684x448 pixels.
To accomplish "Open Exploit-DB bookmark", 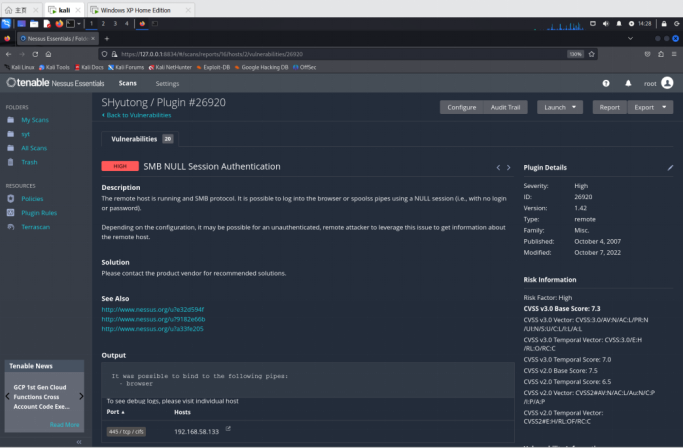I will 213,67.
